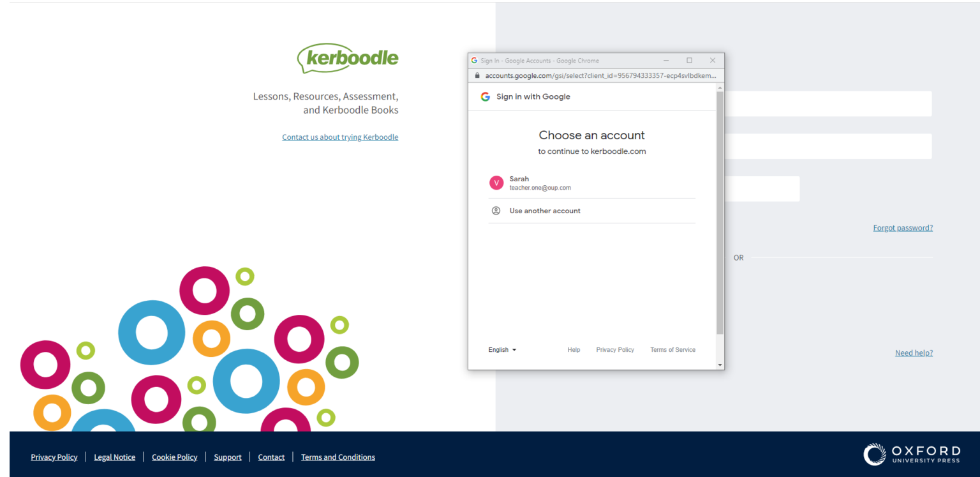980x477 pixels.
Task: Select Use another account option
Action: pos(545,211)
